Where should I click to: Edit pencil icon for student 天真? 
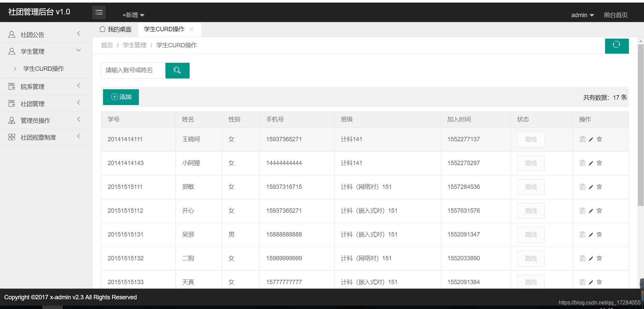(591, 282)
